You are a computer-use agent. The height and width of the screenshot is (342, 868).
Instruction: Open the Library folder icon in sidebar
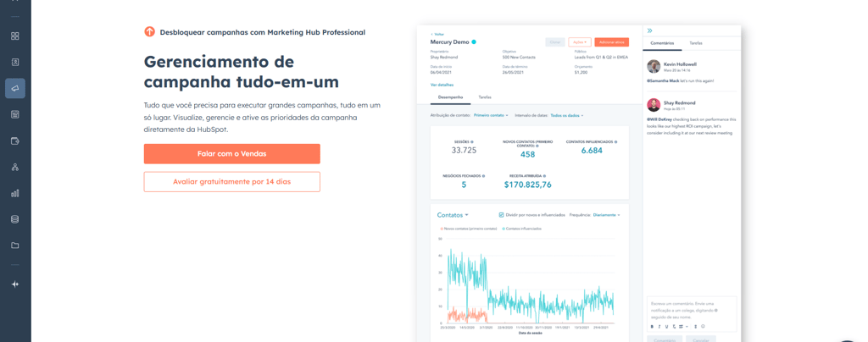(15, 245)
